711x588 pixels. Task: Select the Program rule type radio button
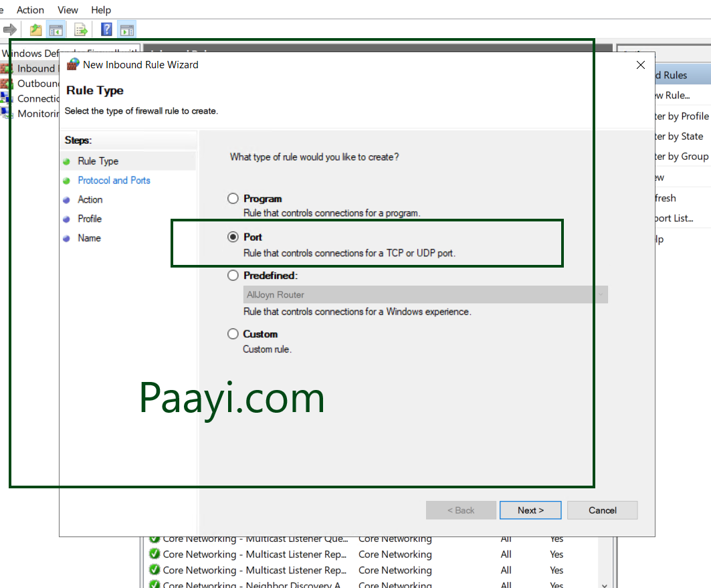click(x=233, y=199)
